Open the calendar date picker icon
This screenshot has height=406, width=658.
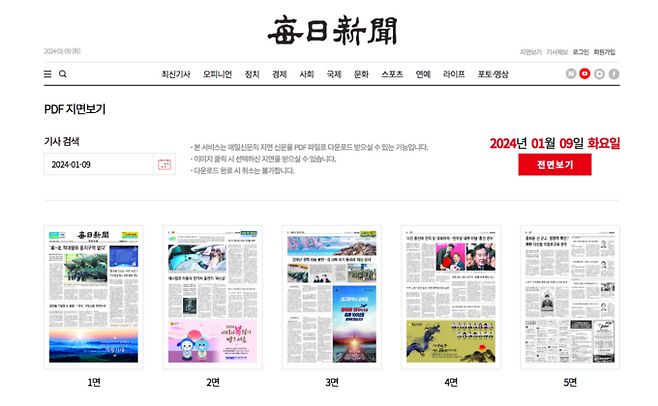click(x=165, y=164)
